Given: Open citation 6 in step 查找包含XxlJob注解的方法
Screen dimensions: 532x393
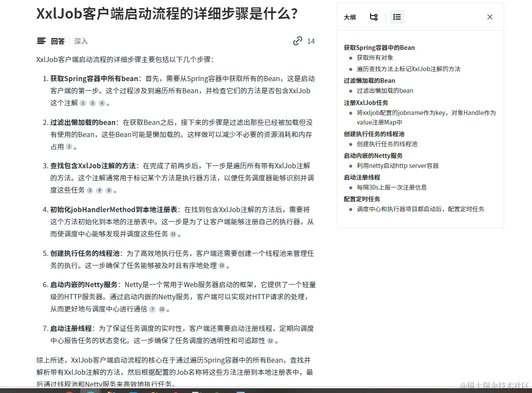Looking at the screenshot, I should point(109,190).
